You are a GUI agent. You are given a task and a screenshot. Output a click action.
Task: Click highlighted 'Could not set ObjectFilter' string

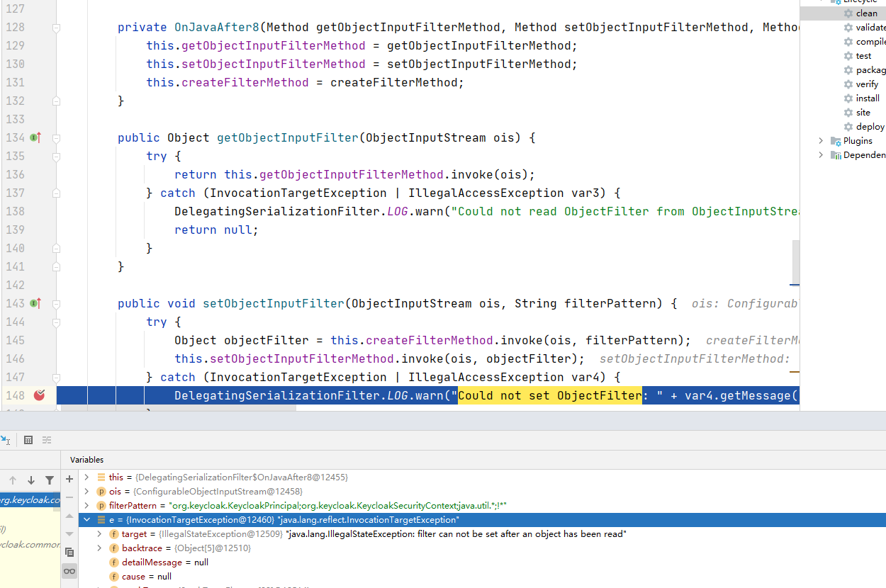(x=550, y=395)
